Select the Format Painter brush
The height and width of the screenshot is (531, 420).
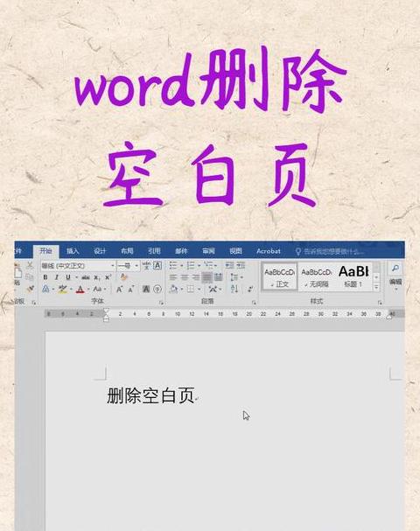coord(30,289)
